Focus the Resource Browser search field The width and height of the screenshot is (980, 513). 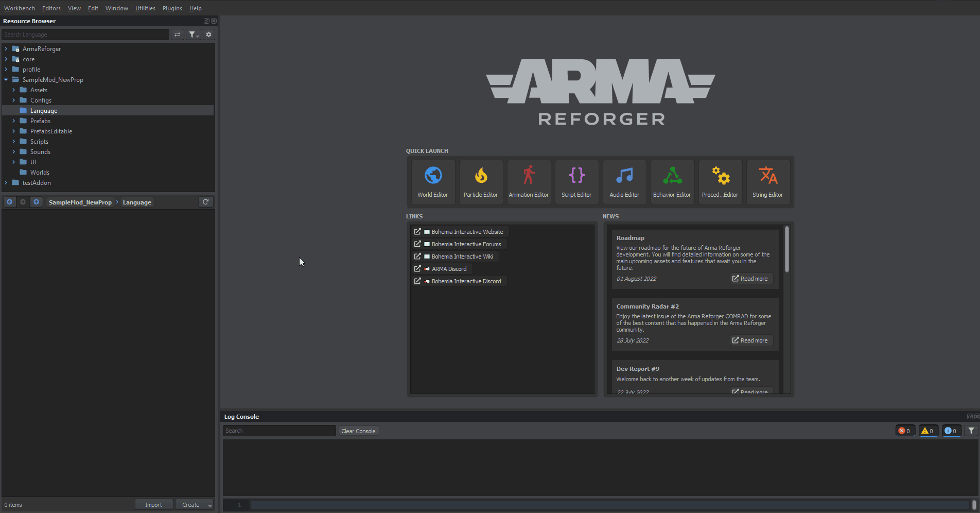click(85, 35)
